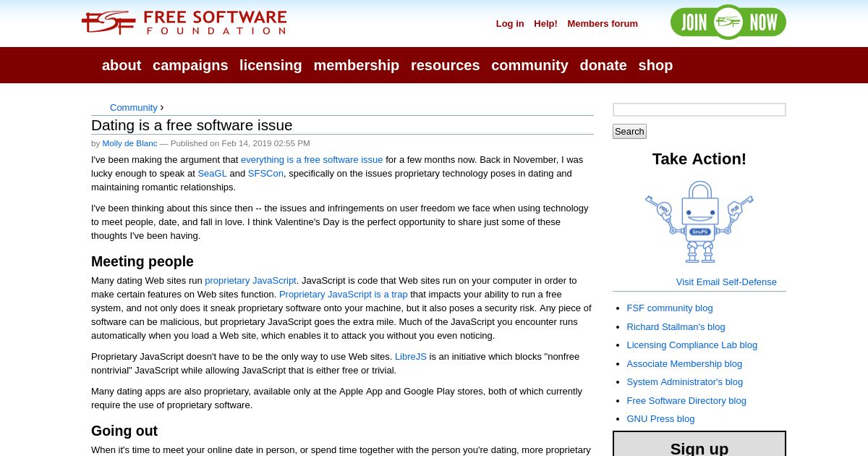Click the 'Take Action!' heading
This screenshot has height=456, width=868.
pyautogui.click(x=699, y=159)
